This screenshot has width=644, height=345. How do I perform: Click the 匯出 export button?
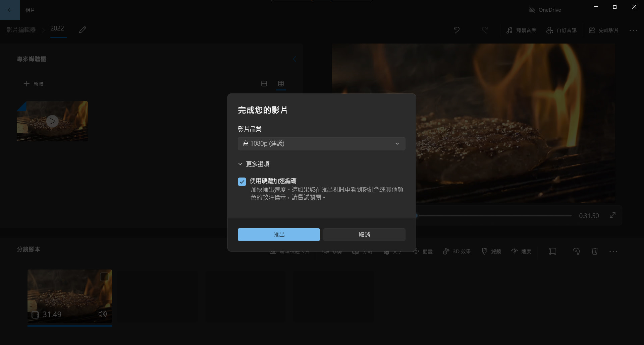(279, 234)
